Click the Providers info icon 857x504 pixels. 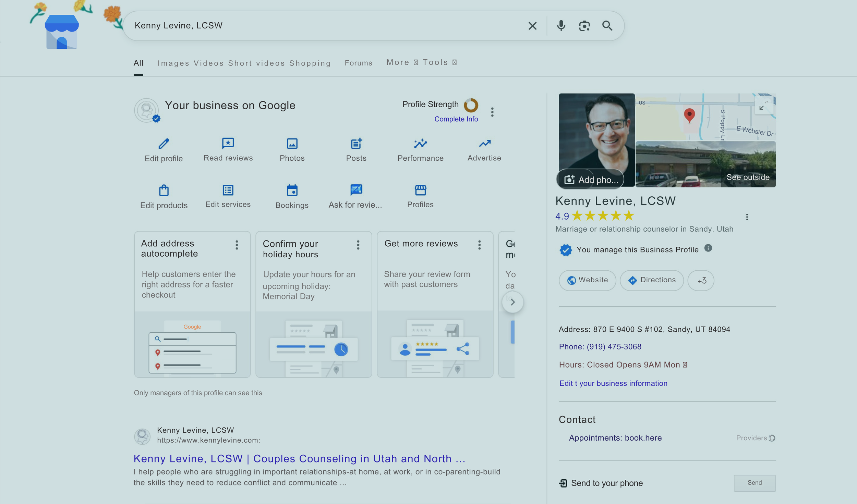coord(772,438)
